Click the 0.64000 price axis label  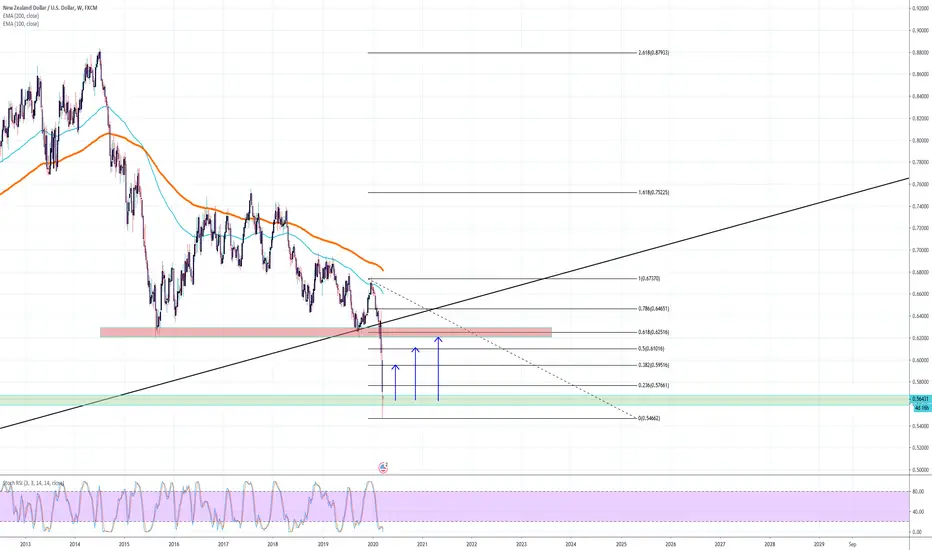[x=921, y=316]
